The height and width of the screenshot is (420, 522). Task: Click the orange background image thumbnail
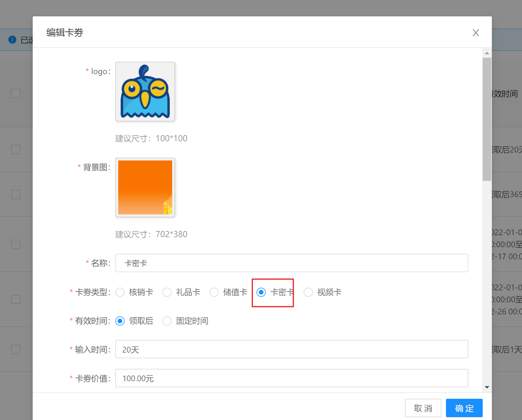(x=145, y=187)
